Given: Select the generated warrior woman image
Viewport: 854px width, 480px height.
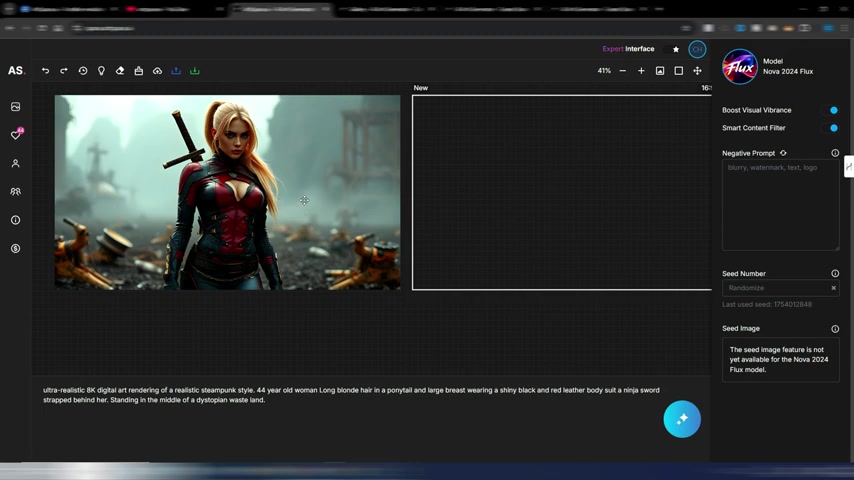Looking at the screenshot, I should pyautogui.click(x=227, y=192).
